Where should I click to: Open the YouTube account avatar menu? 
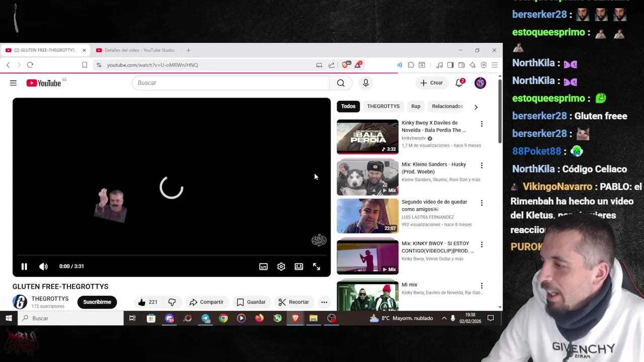[x=480, y=83]
